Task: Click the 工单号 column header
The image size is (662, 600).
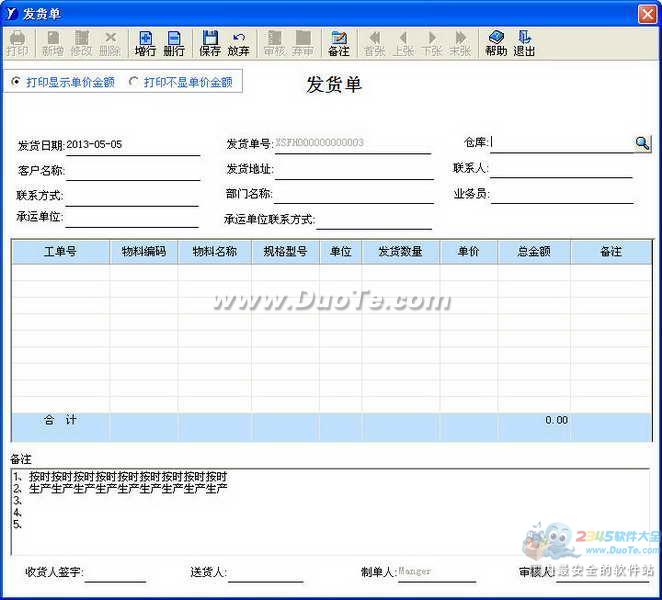Action: coord(60,252)
